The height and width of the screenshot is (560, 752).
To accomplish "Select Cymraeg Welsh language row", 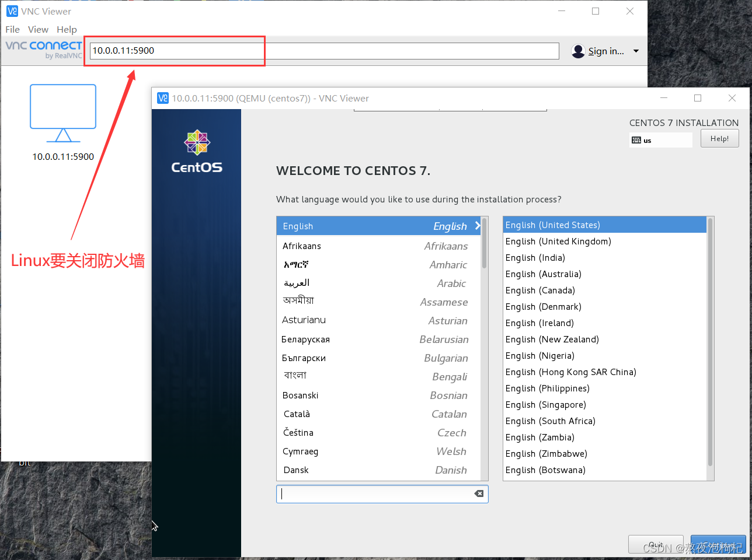I will [x=378, y=452].
